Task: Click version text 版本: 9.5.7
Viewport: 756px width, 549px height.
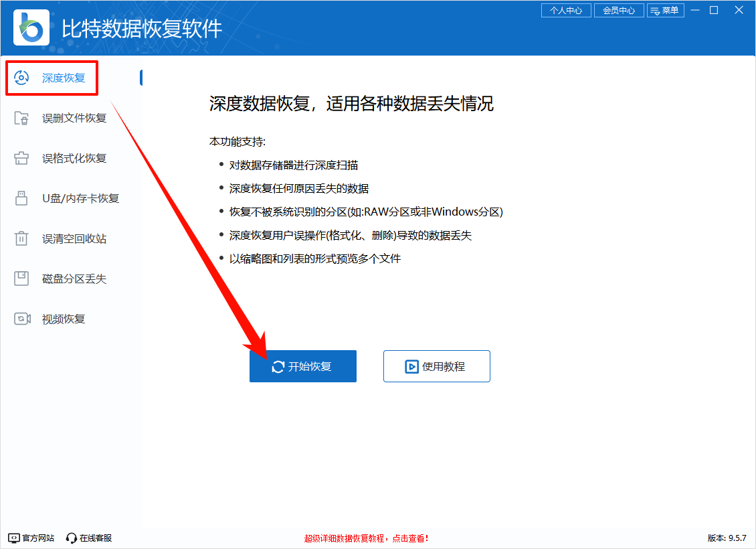Action: (x=727, y=538)
